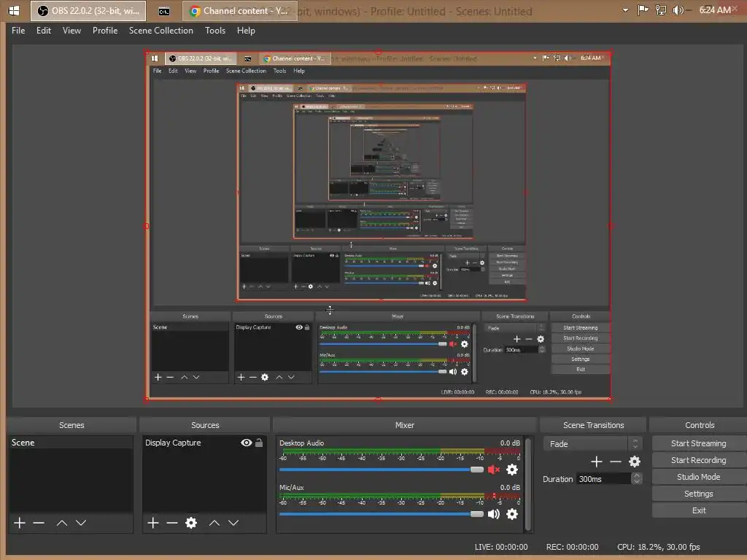Image resolution: width=747 pixels, height=560 pixels.
Task: Show hidden tray icons with the arrow
Action: [x=625, y=10]
